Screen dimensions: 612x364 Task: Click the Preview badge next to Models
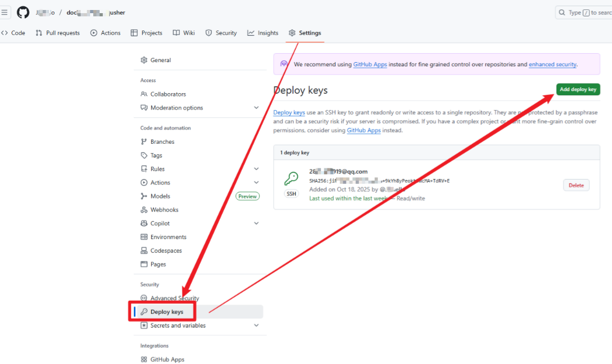pyautogui.click(x=247, y=196)
